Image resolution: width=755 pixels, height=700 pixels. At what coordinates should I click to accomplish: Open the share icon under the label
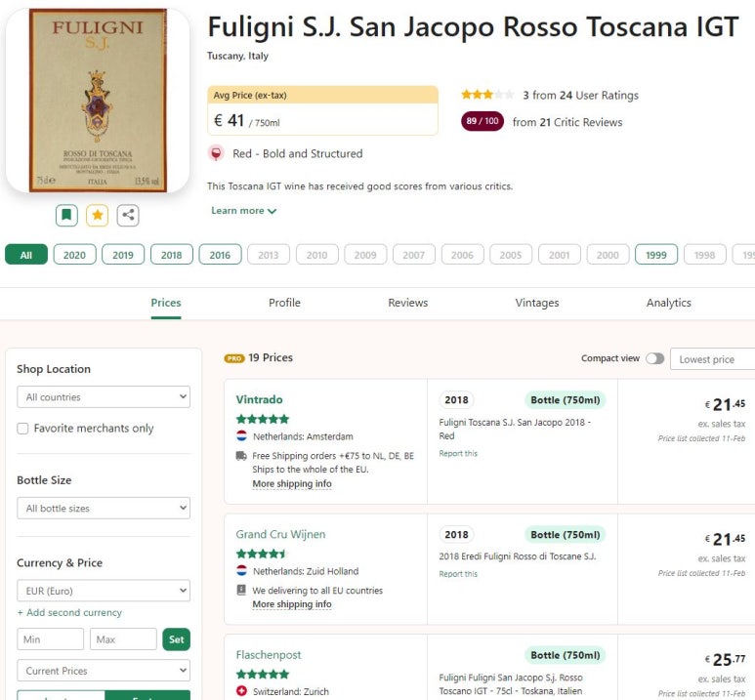pos(128,215)
